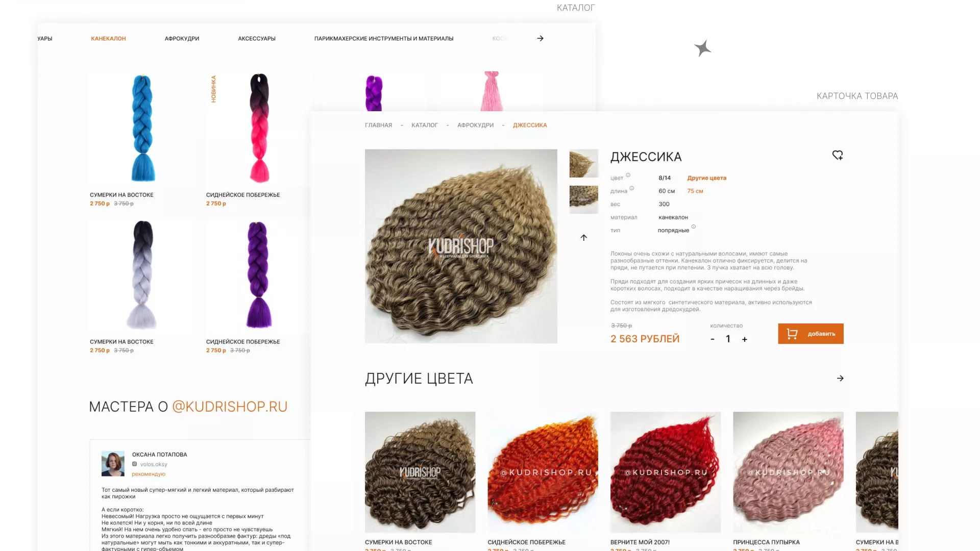
Task: Click the shopping cart icon on добавить button
Action: coord(792,334)
